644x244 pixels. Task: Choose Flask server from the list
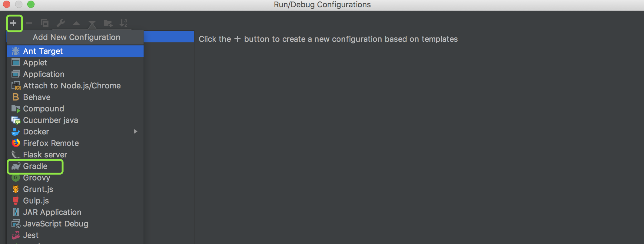point(45,155)
